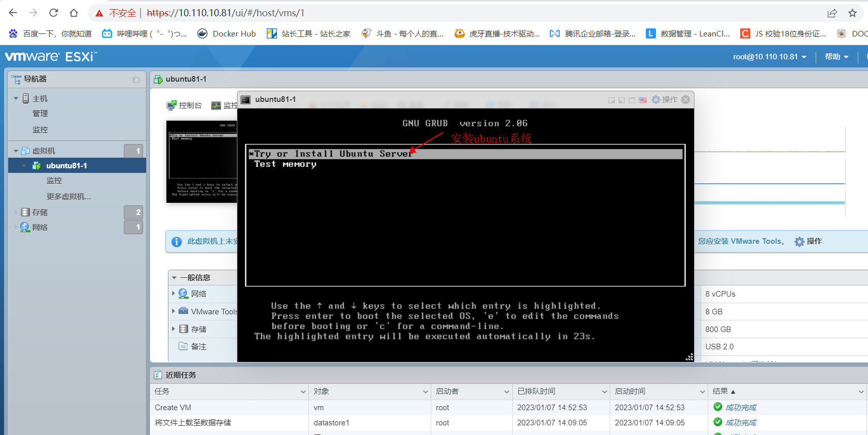
Task: Click the 虚拟机 virtual machines icon
Action: pos(25,151)
